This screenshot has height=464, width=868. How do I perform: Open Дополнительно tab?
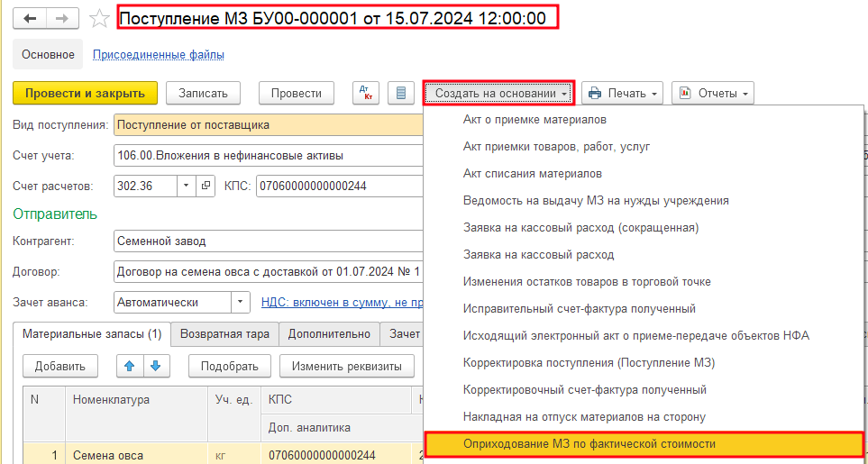click(329, 334)
